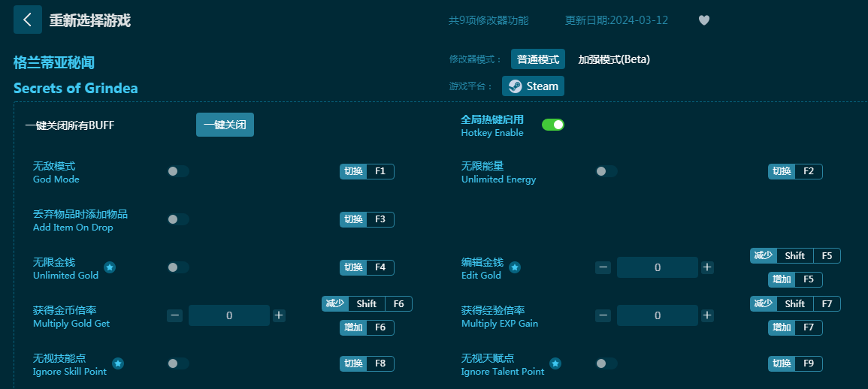Click 减少 Shift F7 hotkey button
868x389 pixels.
tap(795, 304)
